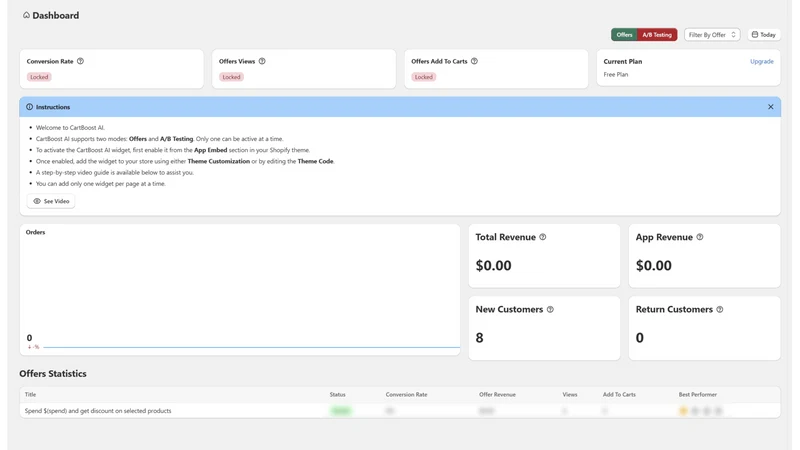Viewport: 800px width, 450px height.
Task: Click the App Revenue $0.00 value
Action: [x=654, y=265]
